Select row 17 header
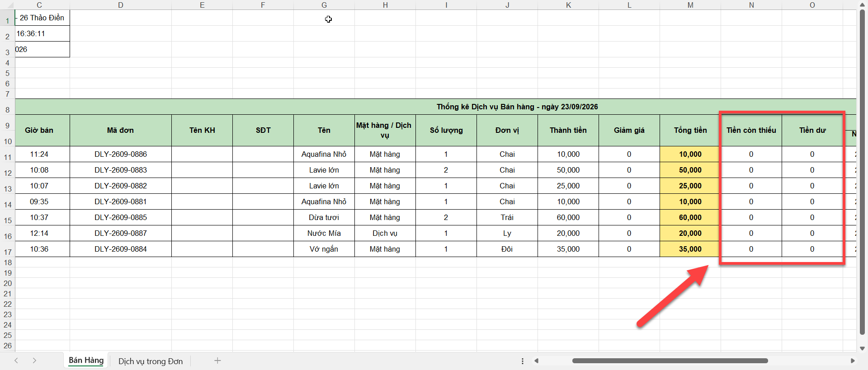Screen dimensions: 868x370 (7, 249)
